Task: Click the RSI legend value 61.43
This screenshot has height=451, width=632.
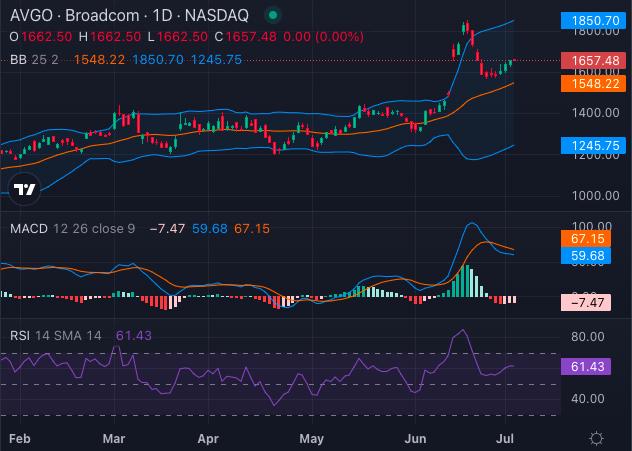Action: 133,335
